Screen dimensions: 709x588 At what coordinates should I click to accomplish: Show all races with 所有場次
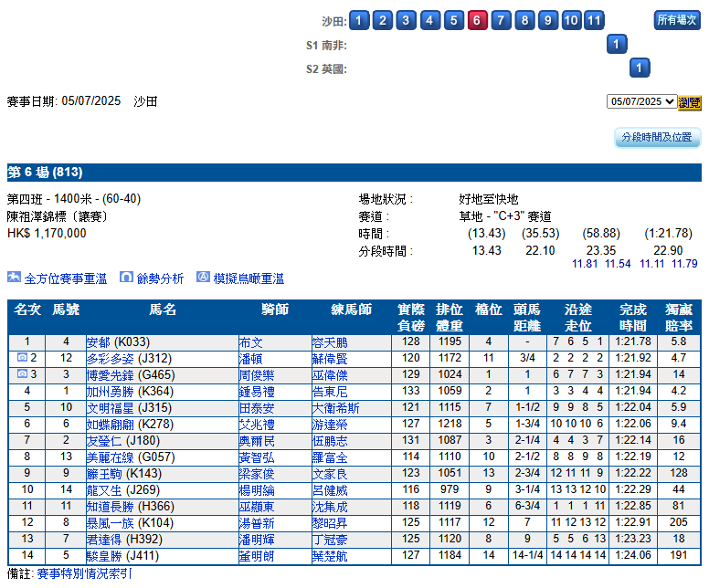point(677,20)
